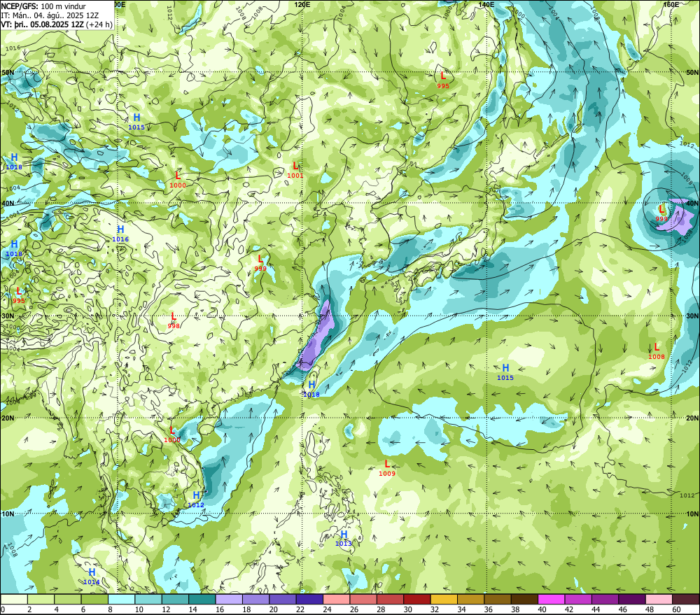Viewport: 700px width, 615px height.
Task: Select the "IT: Mán.. 04. ágú.. 2025 12Z" line
Action: (x=50, y=15)
